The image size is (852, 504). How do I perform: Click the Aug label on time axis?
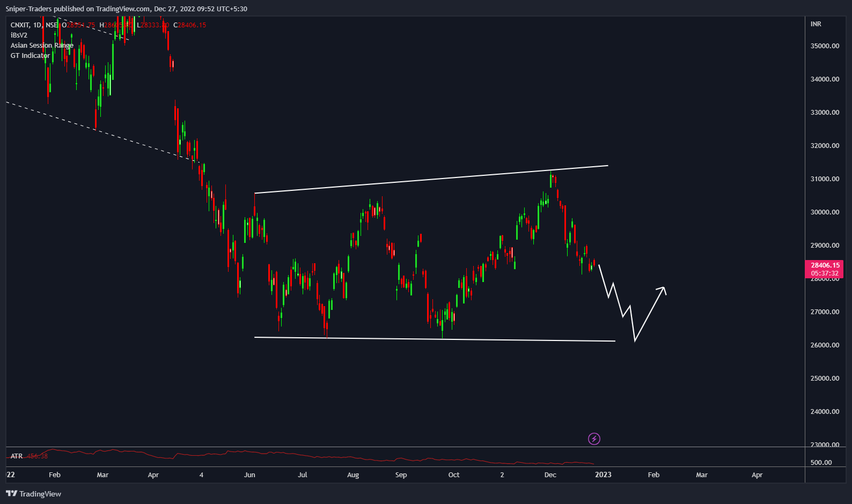pyautogui.click(x=353, y=475)
